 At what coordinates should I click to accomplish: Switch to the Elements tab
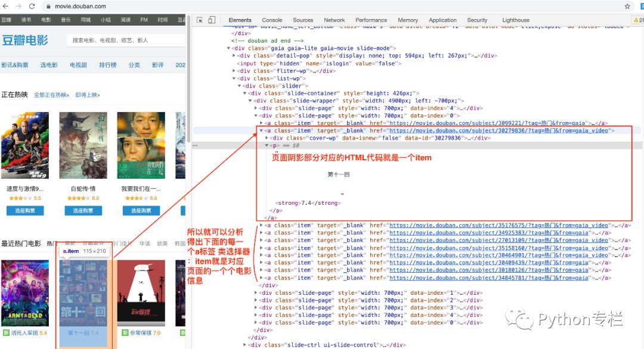point(240,20)
